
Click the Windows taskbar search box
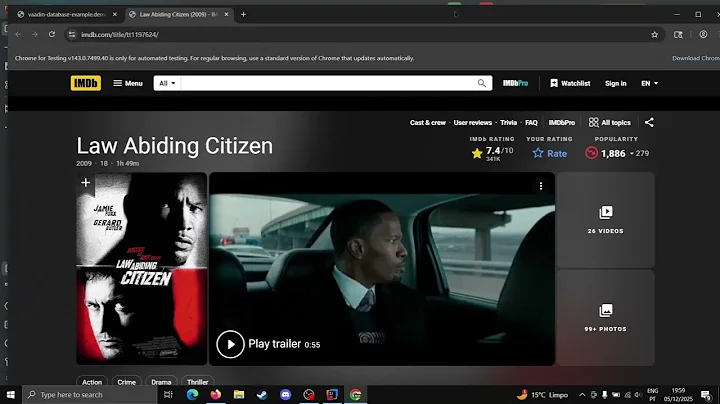90,395
